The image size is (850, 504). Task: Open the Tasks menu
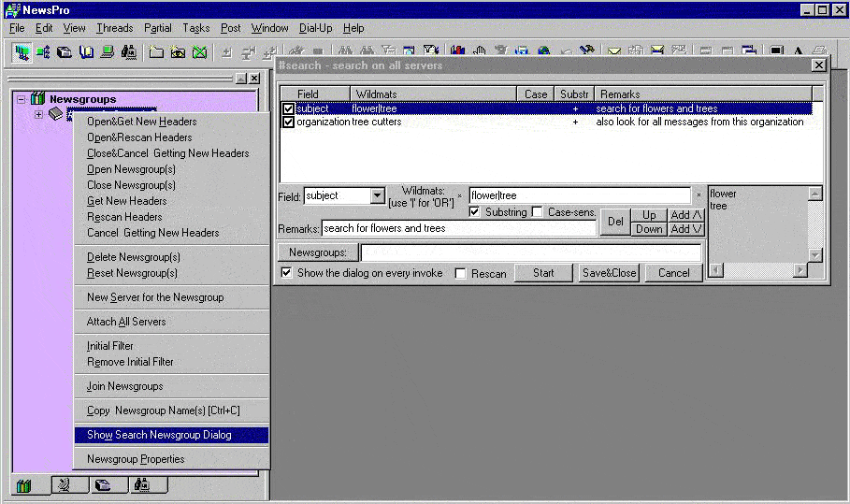click(x=195, y=28)
